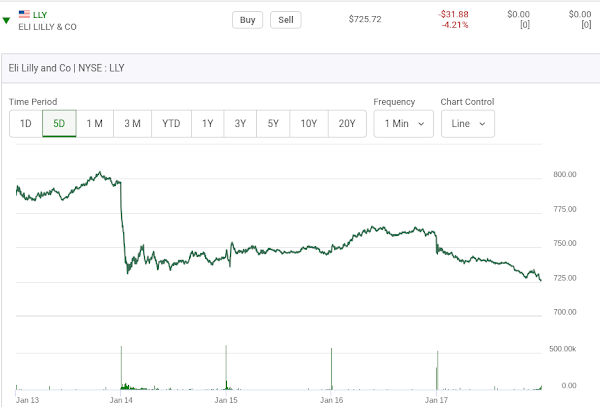Click the $725.72 last price value

tap(365, 19)
